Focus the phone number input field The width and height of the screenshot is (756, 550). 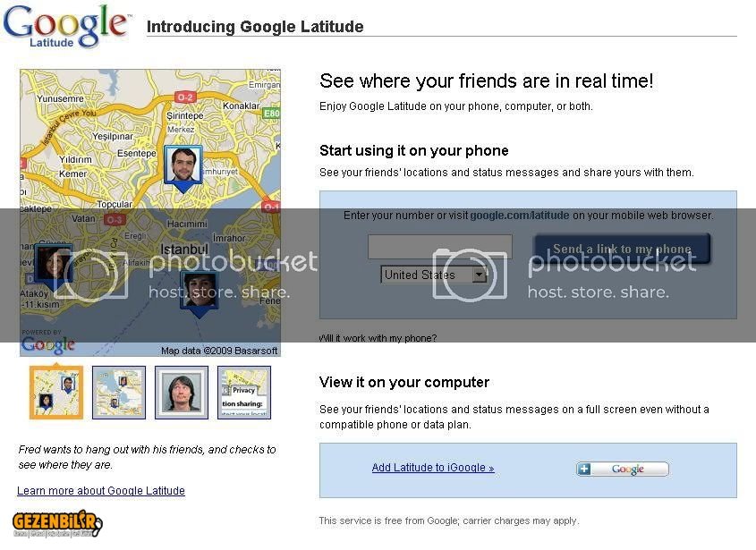[x=439, y=247]
